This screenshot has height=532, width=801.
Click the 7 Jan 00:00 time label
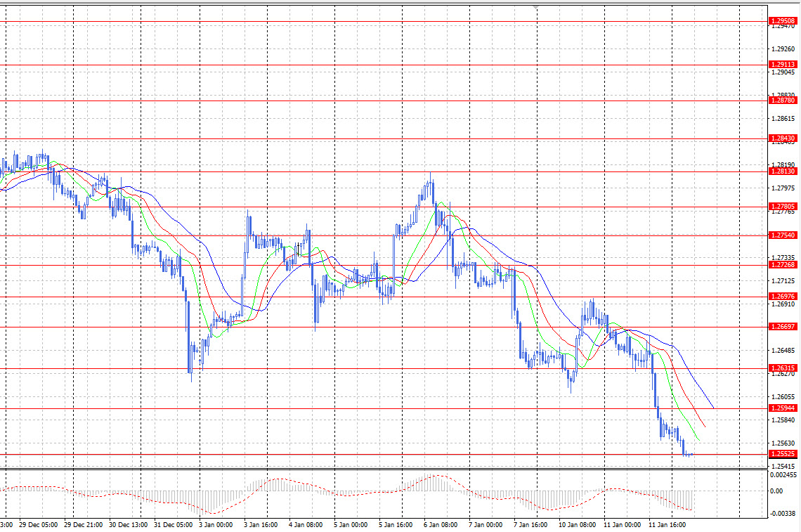pos(486,525)
